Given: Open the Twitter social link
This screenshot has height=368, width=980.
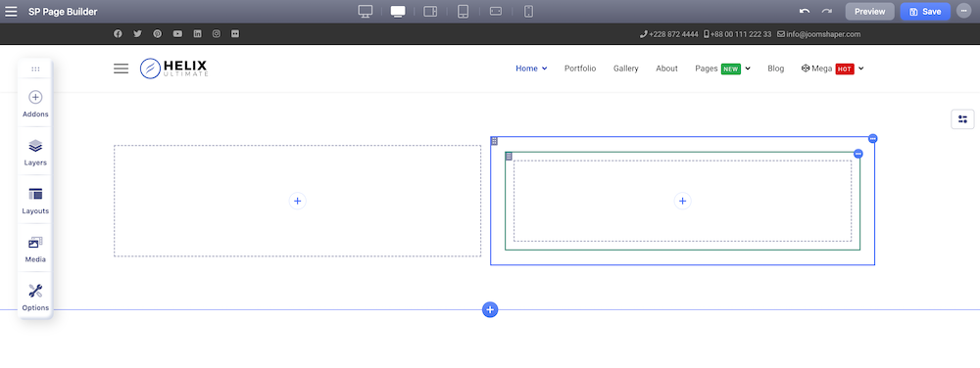Looking at the screenshot, I should [137, 33].
